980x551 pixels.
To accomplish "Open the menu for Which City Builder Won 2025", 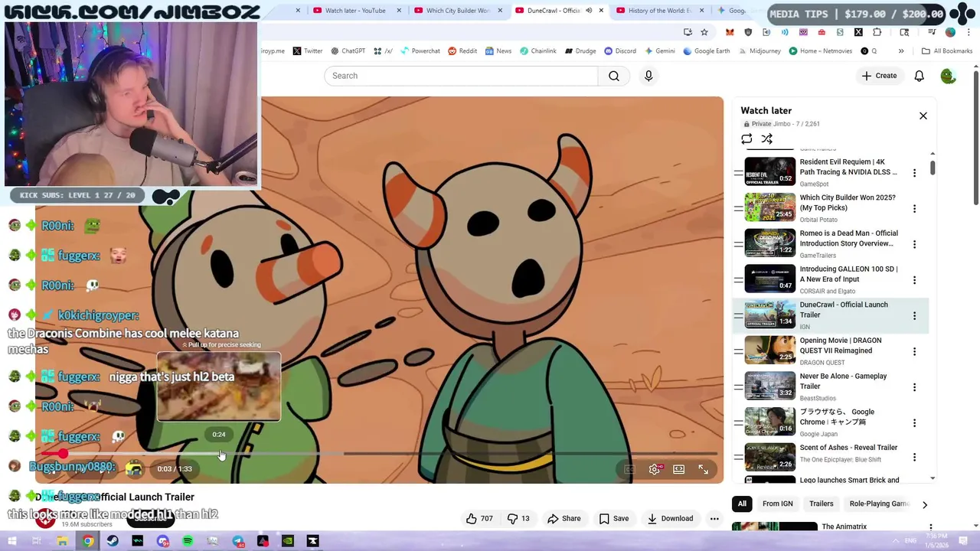I will (914, 208).
